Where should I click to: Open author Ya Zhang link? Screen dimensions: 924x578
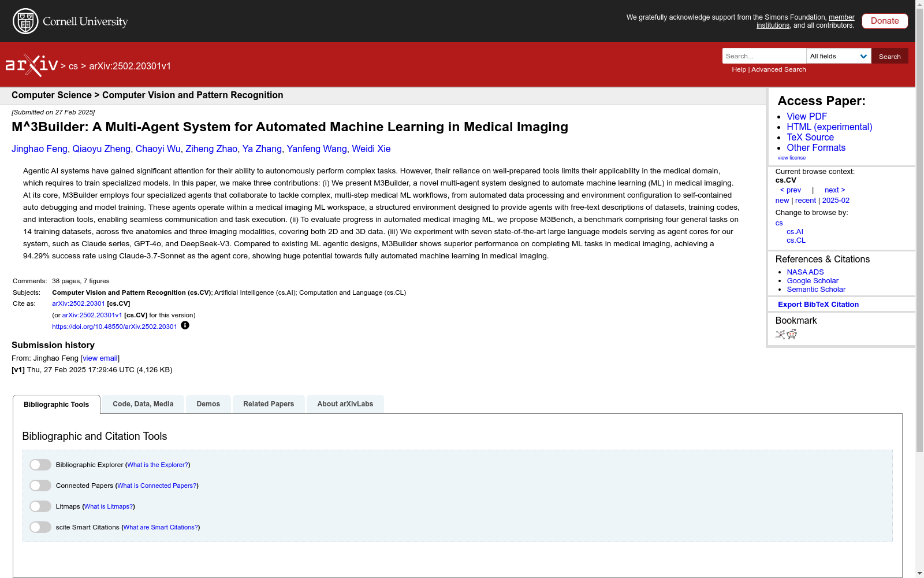pyautogui.click(x=262, y=149)
